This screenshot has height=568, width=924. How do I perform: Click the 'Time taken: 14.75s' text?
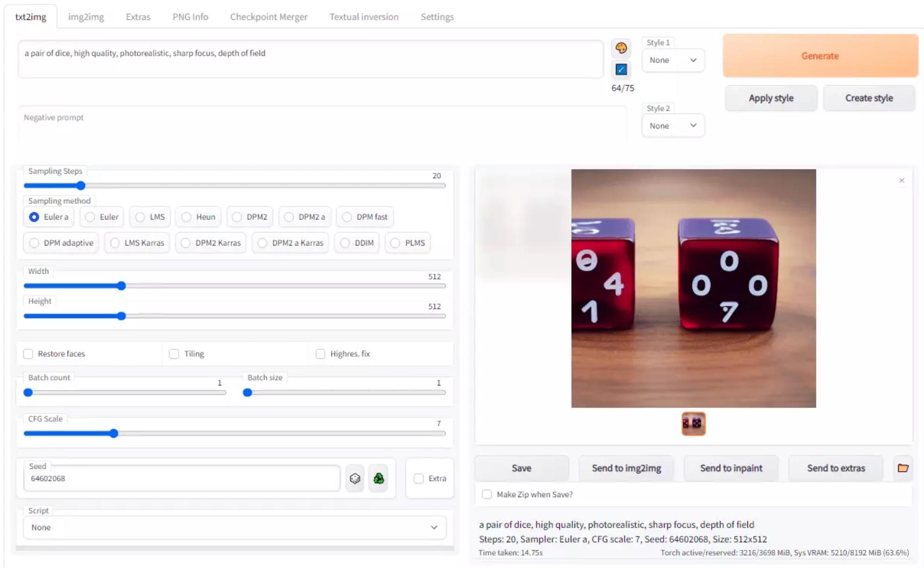click(x=510, y=553)
